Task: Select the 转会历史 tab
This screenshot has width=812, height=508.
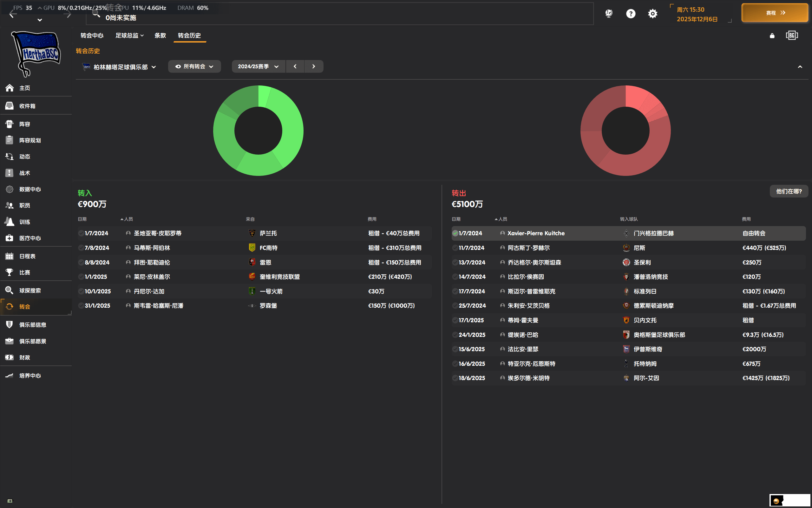Action: pos(190,36)
